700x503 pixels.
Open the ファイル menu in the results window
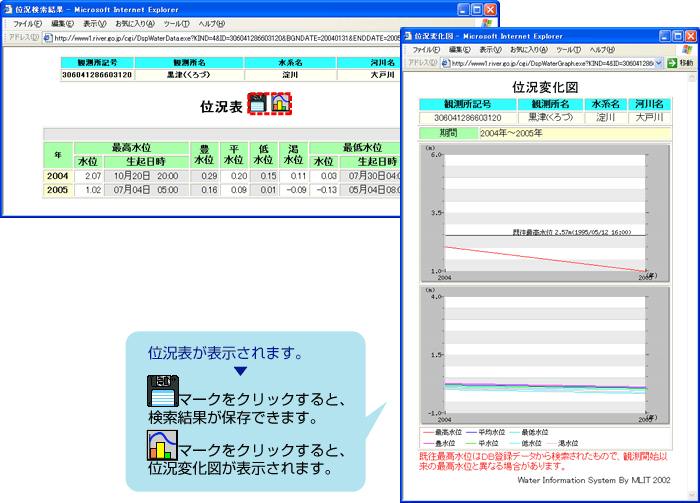[26, 23]
